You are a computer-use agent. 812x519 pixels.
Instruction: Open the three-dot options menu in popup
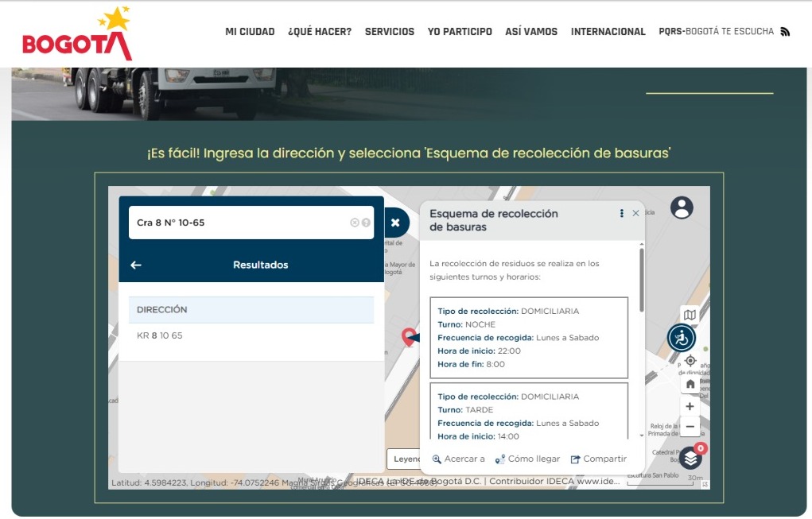click(x=621, y=213)
